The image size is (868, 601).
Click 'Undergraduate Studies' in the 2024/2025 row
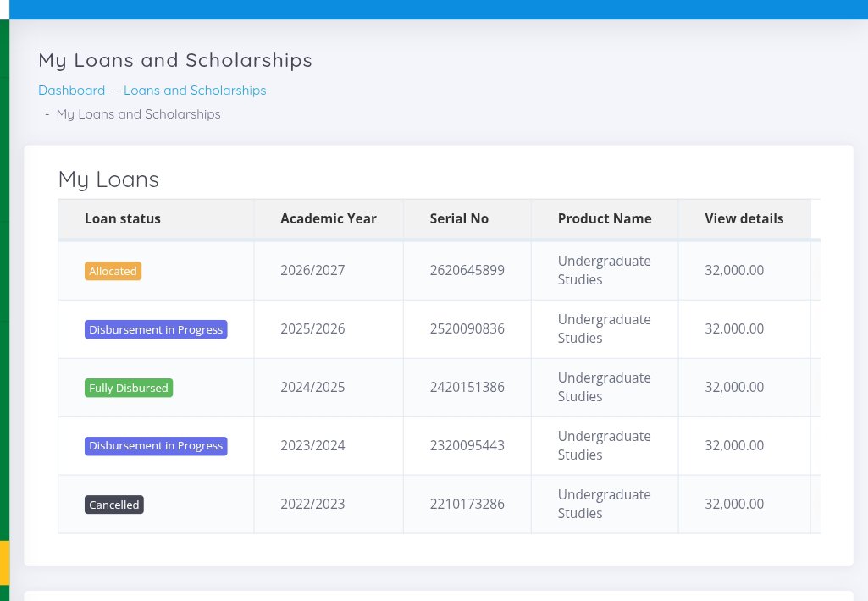[604, 387]
